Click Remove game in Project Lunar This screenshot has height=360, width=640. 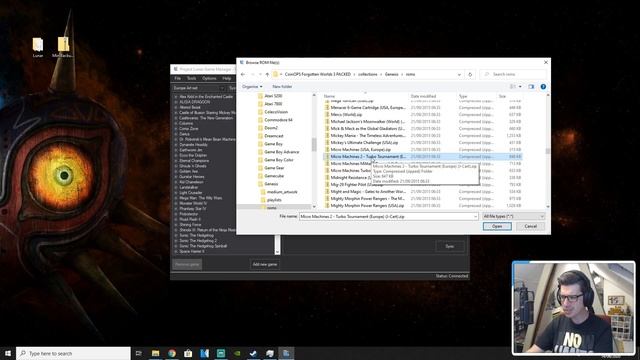coord(187,264)
